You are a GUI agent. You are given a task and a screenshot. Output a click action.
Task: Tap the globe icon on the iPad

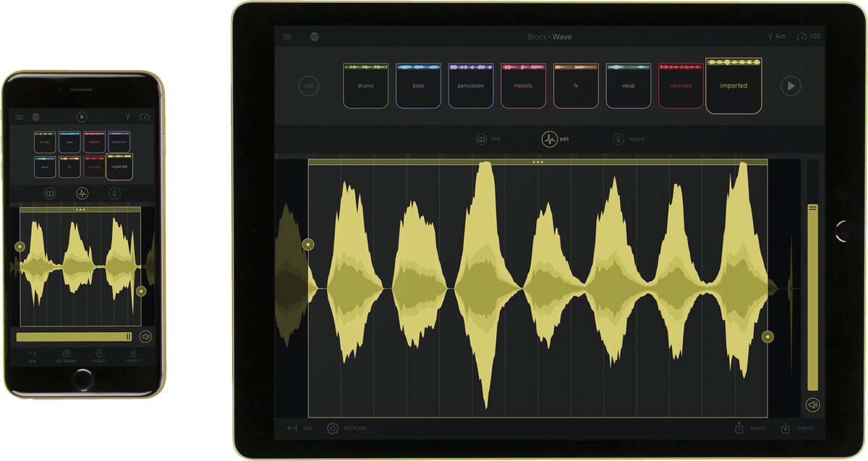(315, 37)
